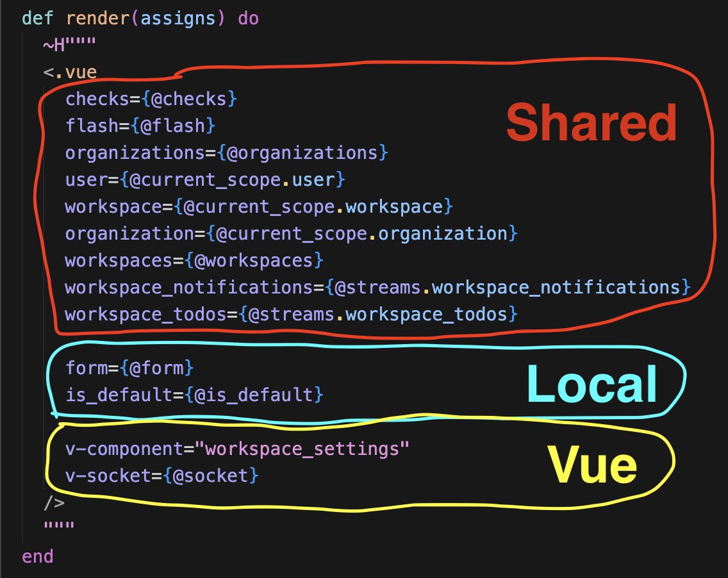Viewport: 728px width, 578px height.
Task: Click the is_default={@is_default} attribute
Action: point(194,395)
